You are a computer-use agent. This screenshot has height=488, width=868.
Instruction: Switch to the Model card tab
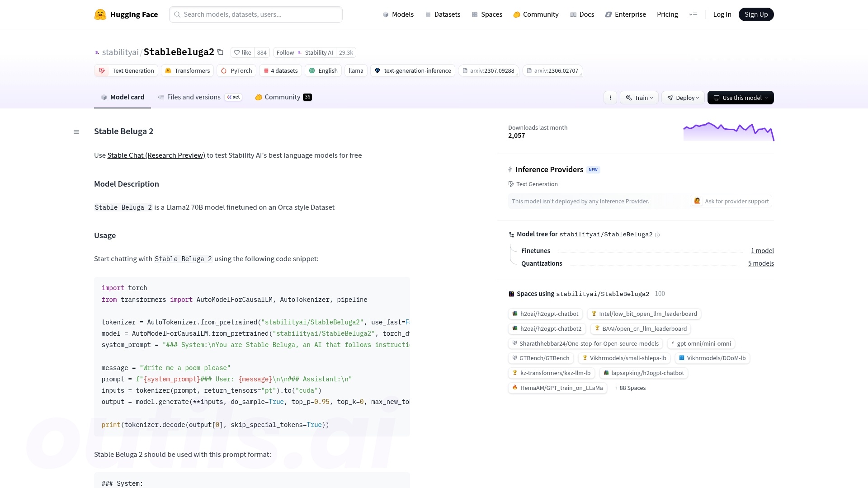tap(123, 97)
